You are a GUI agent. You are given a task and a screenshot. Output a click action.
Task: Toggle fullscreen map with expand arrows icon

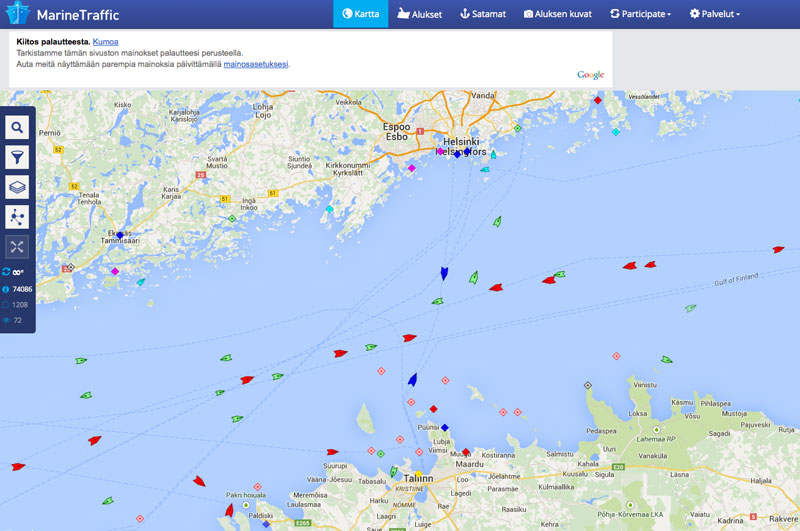tap(17, 247)
